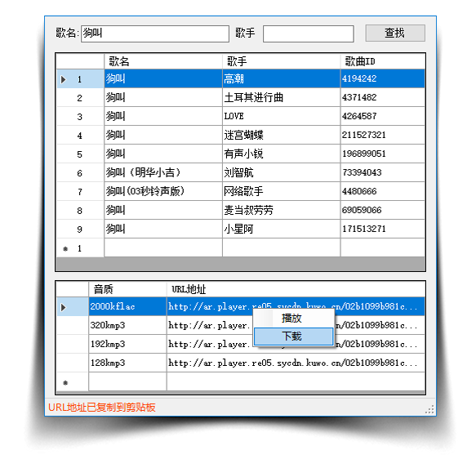Select the 192kmp3 quality cell
Screen dimensions: 476x468
[x=127, y=345]
